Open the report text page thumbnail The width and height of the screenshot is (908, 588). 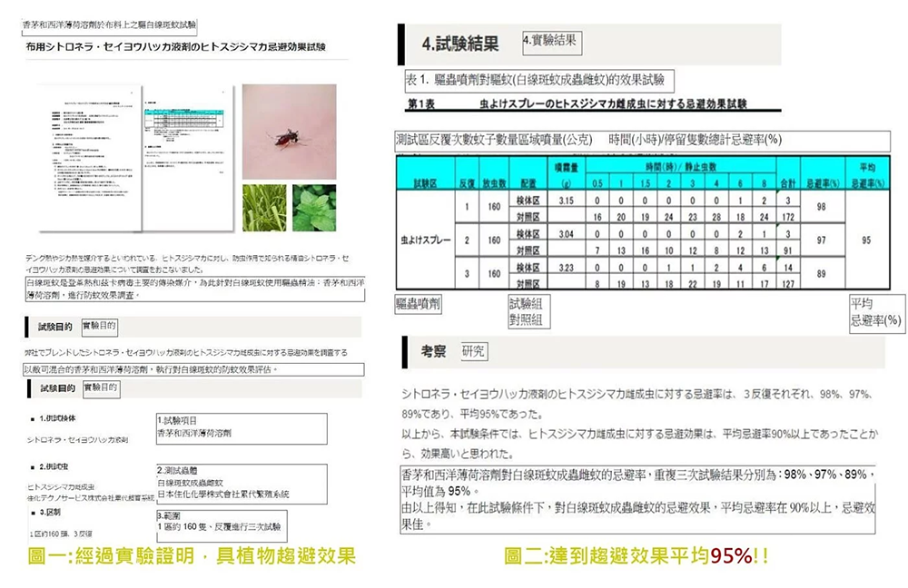tap(90, 158)
